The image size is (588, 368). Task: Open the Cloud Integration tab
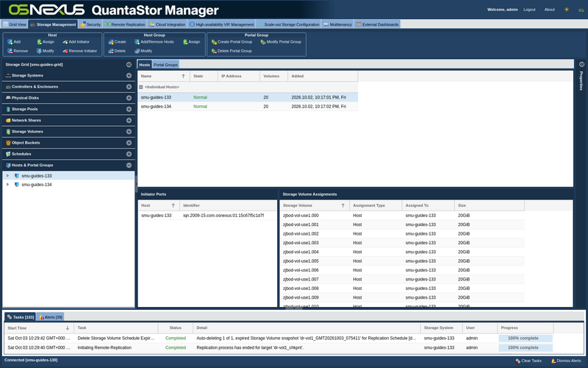pyautogui.click(x=168, y=24)
